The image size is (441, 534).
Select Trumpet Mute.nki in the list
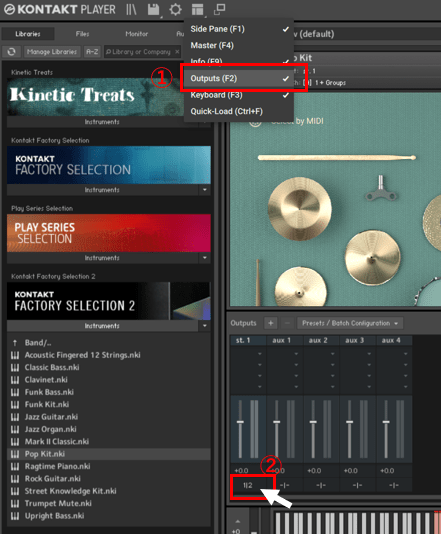point(109,503)
